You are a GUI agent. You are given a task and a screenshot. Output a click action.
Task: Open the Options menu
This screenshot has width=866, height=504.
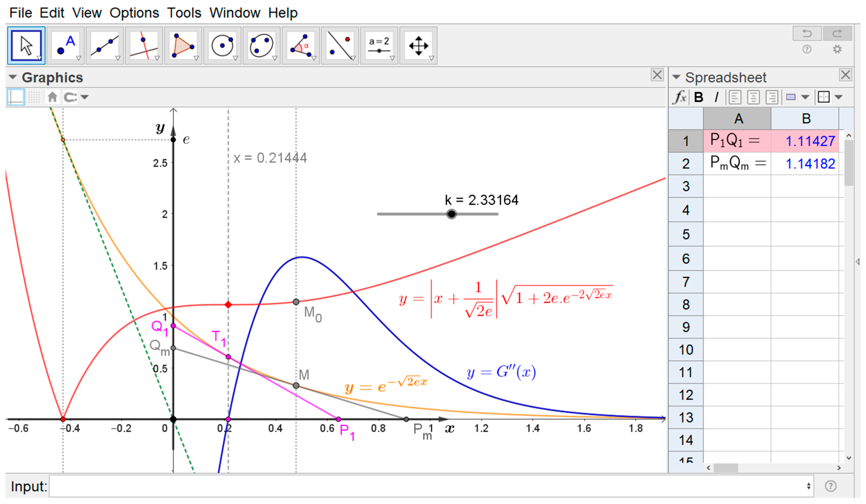(x=134, y=13)
